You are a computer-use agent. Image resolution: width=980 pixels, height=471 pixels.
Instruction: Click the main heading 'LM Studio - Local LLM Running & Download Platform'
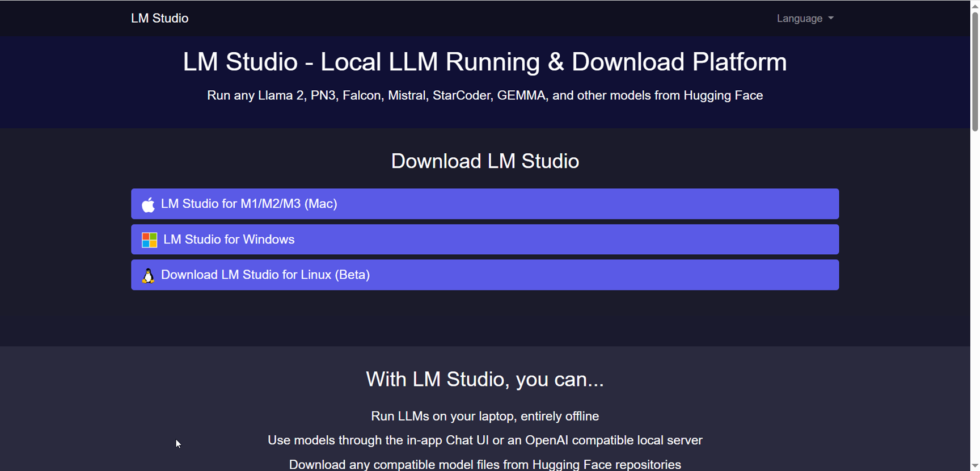[485, 62]
